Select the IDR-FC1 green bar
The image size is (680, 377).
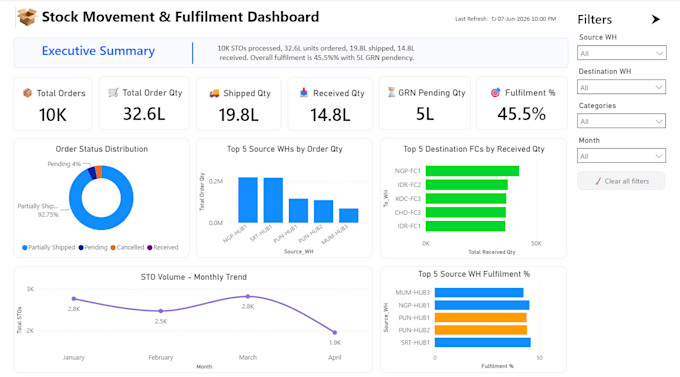[x=465, y=226]
